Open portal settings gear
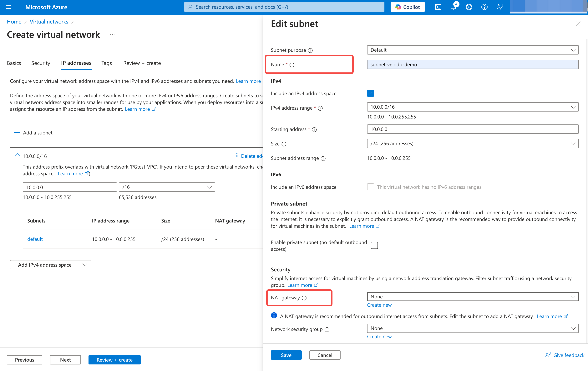Image resolution: width=588 pixels, height=371 pixels. (469, 7)
